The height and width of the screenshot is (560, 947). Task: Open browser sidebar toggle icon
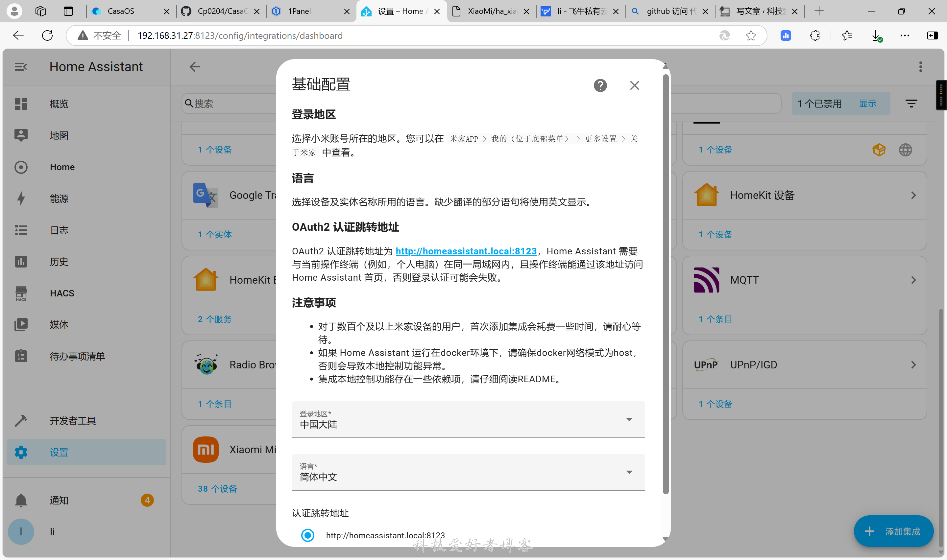click(x=932, y=35)
